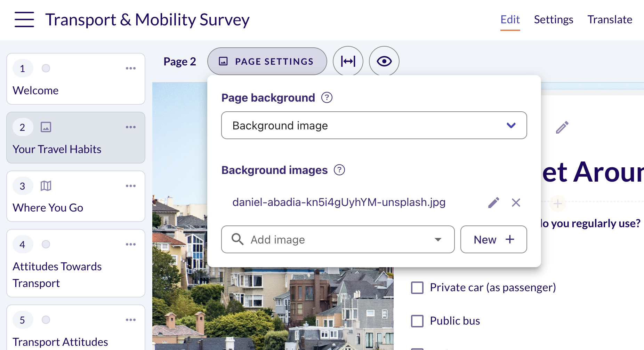
Task: Select the Welcome page card
Action: pyautogui.click(x=76, y=79)
